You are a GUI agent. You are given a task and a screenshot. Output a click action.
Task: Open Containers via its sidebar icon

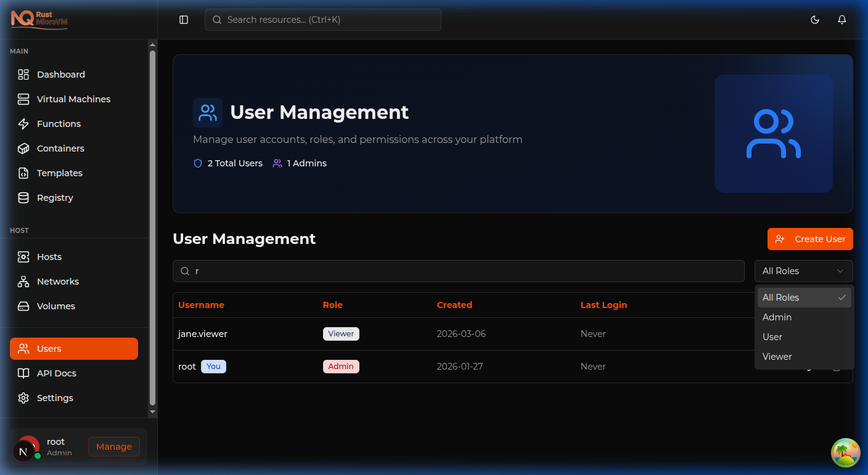[23, 148]
